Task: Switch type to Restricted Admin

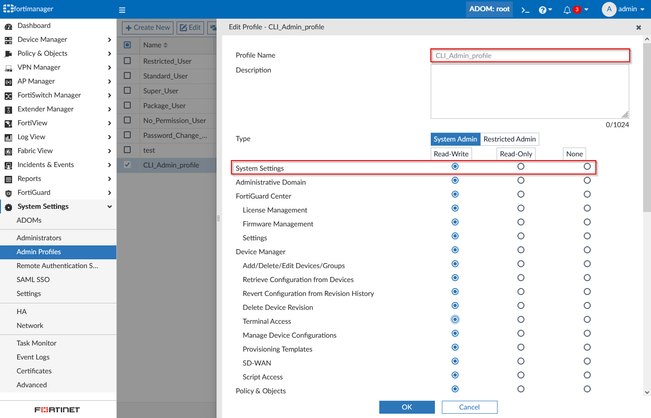Action: pos(509,139)
